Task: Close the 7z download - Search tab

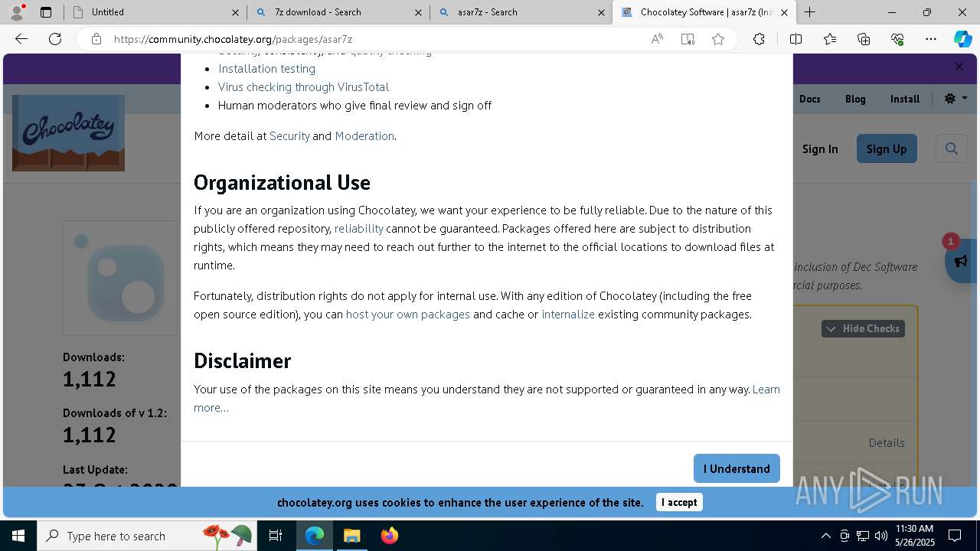Action: 418,12
